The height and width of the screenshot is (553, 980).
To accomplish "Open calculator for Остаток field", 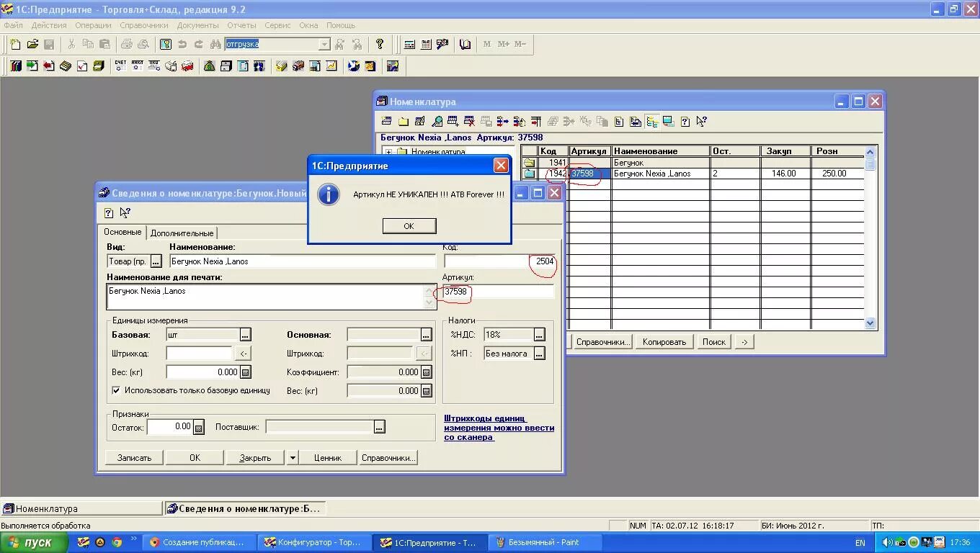I will point(199,427).
